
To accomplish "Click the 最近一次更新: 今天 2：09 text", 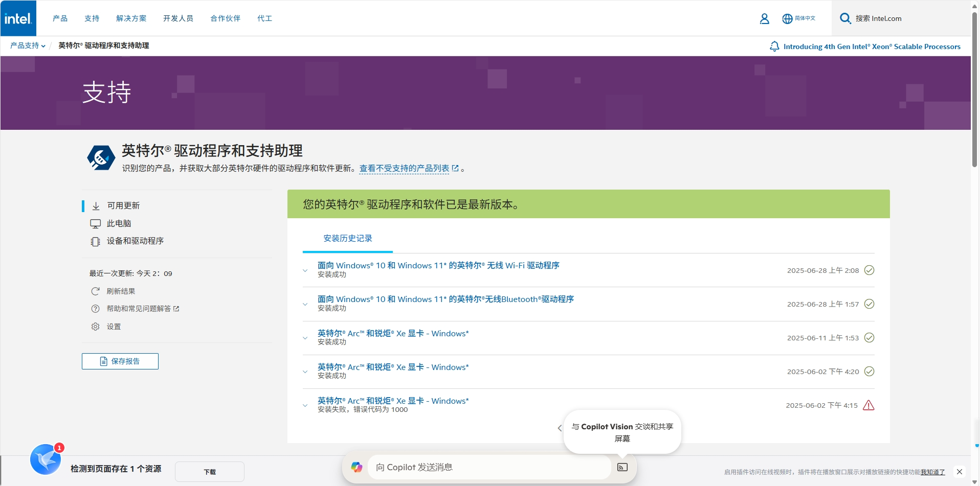I will point(131,273).
